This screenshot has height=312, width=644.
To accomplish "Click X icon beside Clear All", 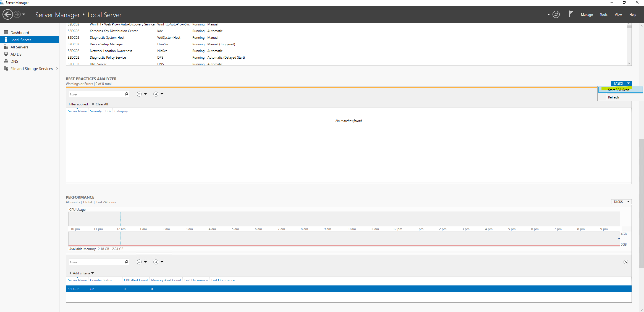I will click(x=93, y=104).
